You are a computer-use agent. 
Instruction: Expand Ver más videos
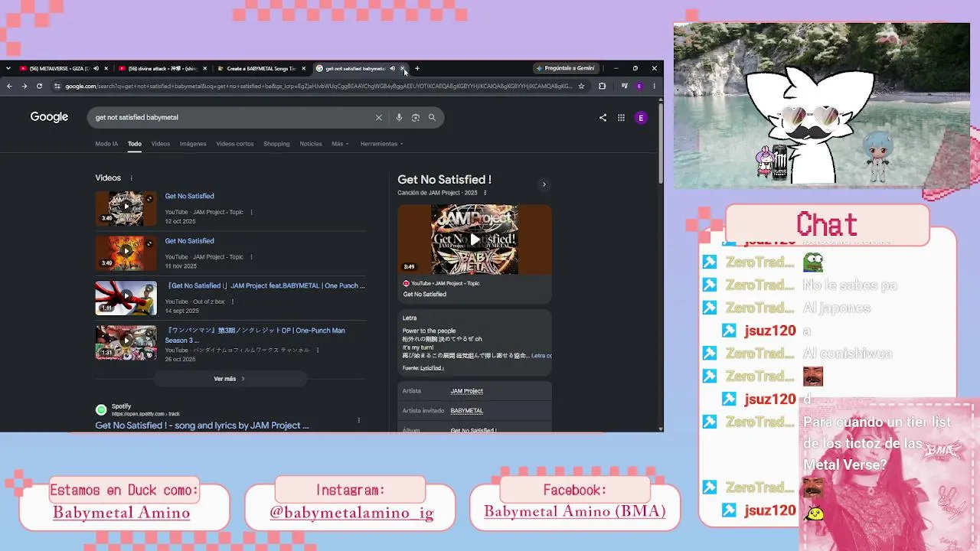pyautogui.click(x=230, y=379)
